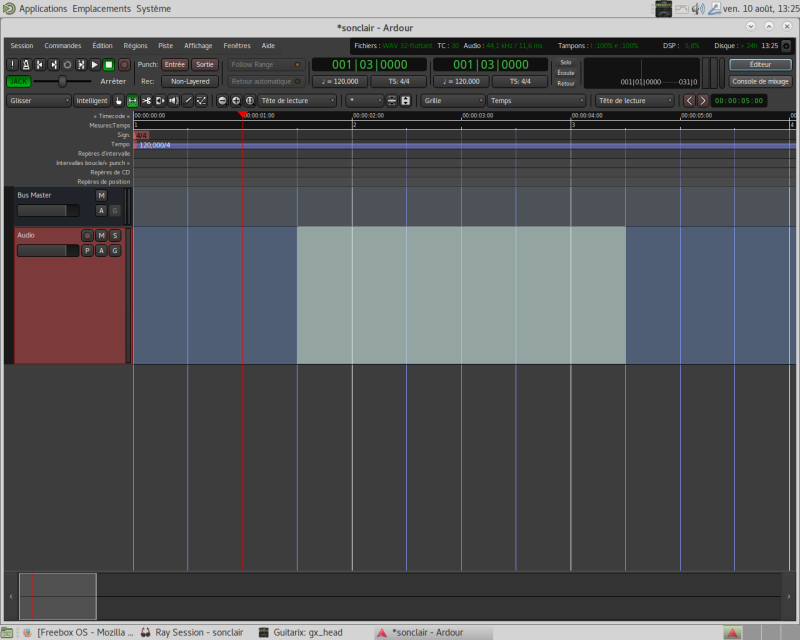The width and height of the screenshot is (800, 640).
Task: Click the Console de mixage button
Action: pos(760,81)
